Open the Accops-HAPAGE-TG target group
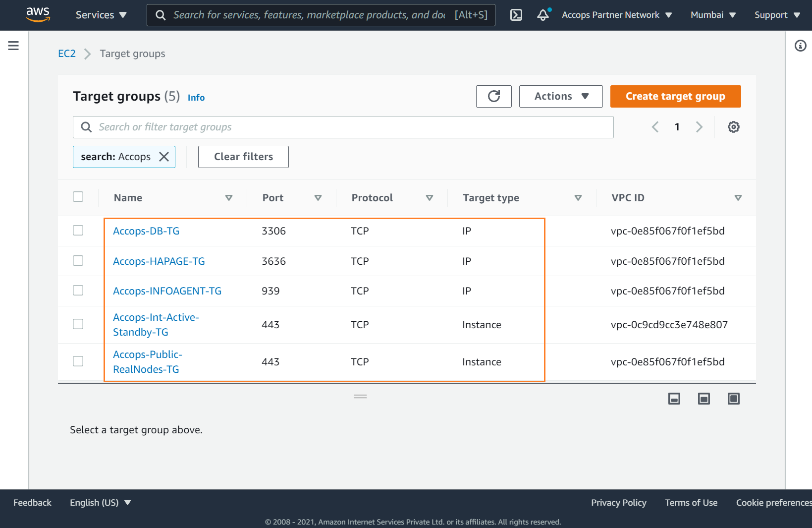The height and width of the screenshot is (528, 812). [x=159, y=261]
